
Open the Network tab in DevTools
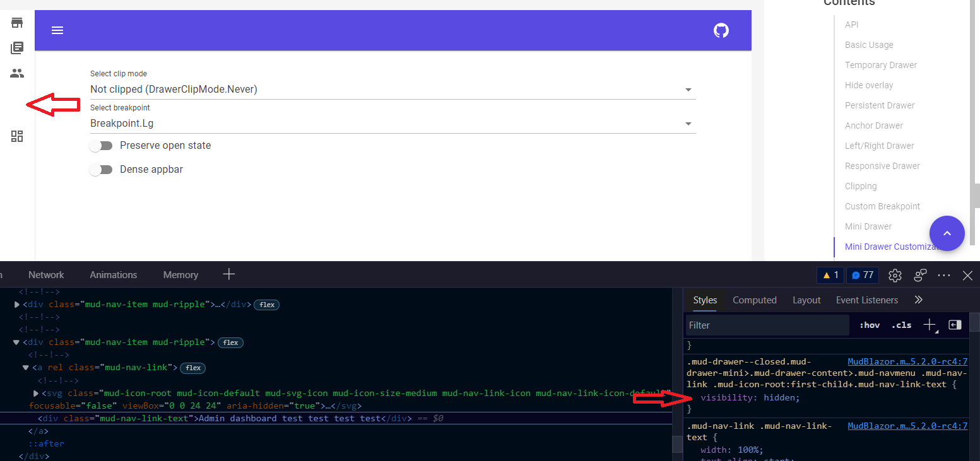coord(45,274)
